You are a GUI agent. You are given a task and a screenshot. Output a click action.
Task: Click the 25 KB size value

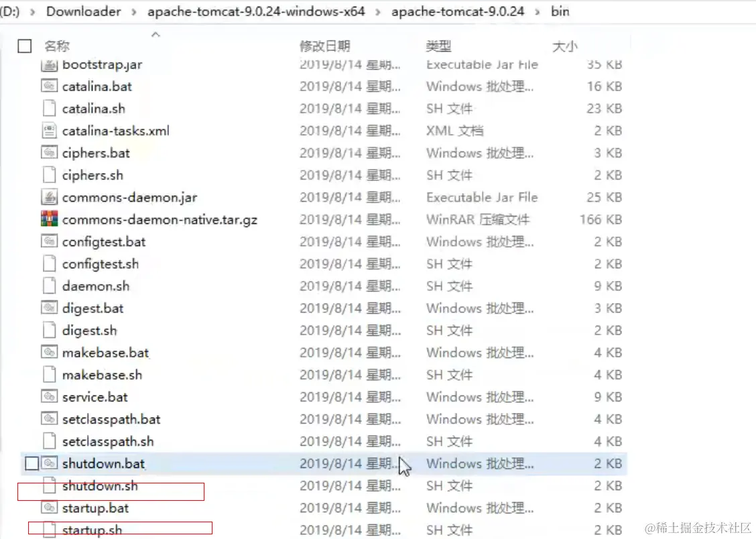point(604,197)
